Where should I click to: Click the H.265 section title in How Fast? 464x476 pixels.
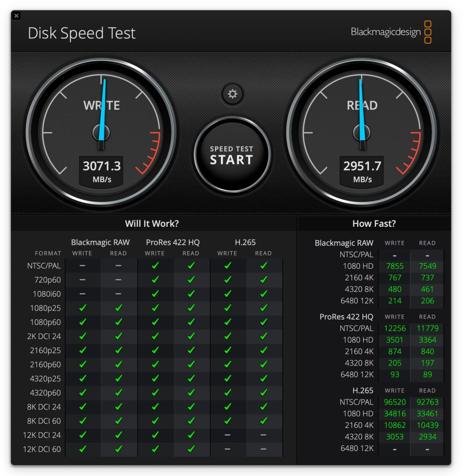363,391
